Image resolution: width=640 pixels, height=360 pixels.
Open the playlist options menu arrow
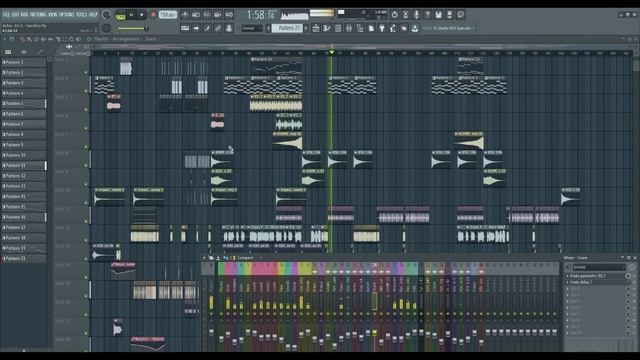5,39
